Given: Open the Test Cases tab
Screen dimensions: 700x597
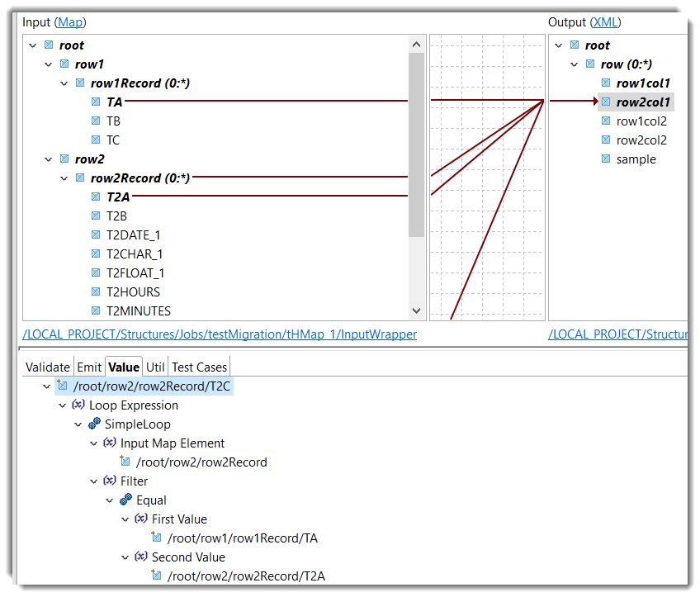Looking at the screenshot, I should (199, 367).
